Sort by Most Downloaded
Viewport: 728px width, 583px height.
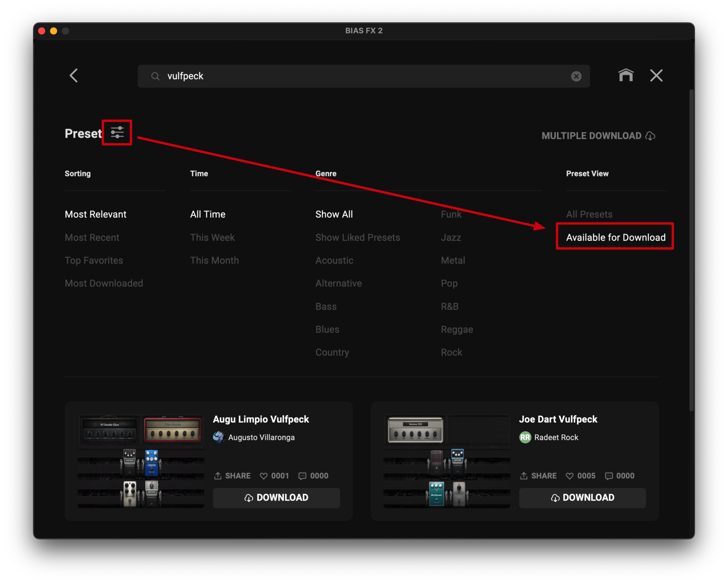click(x=104, y=283)
